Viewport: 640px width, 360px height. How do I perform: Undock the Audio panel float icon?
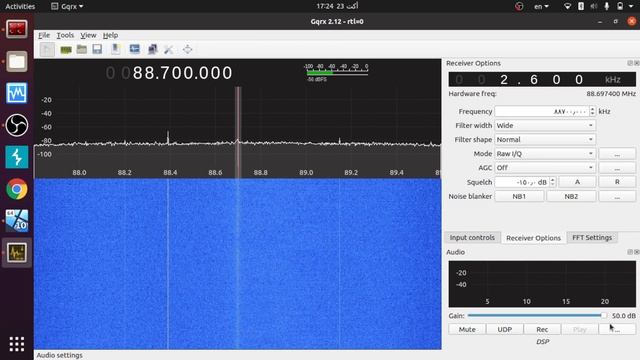coord(630,252)
